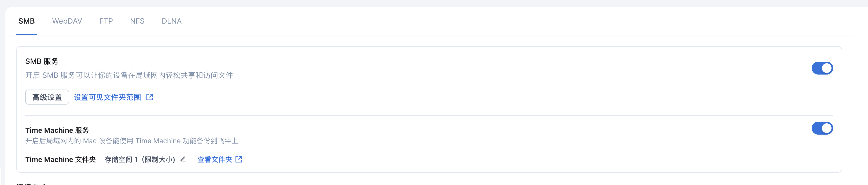Viewport: 868px width, 185px height.
Task: Go to the DLNA tab
Action: tap(171, 21)
